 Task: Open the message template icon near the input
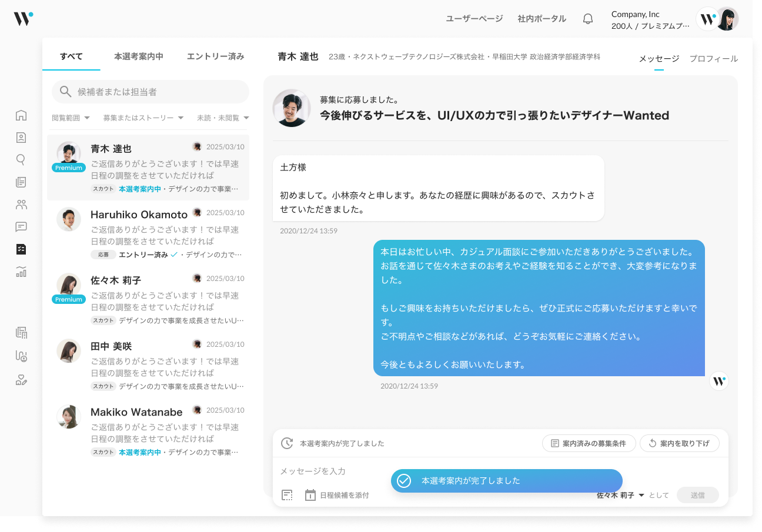[287, 495]
